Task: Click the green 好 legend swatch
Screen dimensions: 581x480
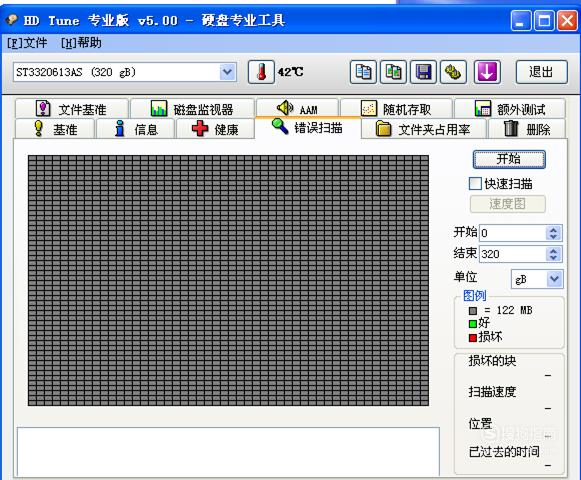Action: click(473, 324)
